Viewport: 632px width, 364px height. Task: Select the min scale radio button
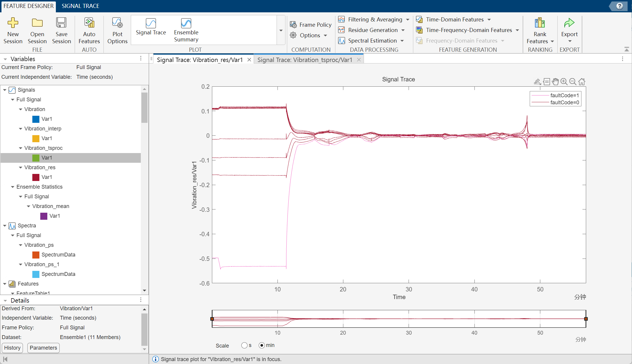pos(262,345)
